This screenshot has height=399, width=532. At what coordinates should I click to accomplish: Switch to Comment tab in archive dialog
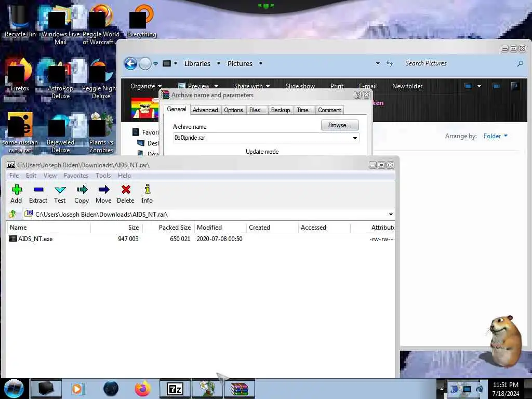tap(329, 110)
